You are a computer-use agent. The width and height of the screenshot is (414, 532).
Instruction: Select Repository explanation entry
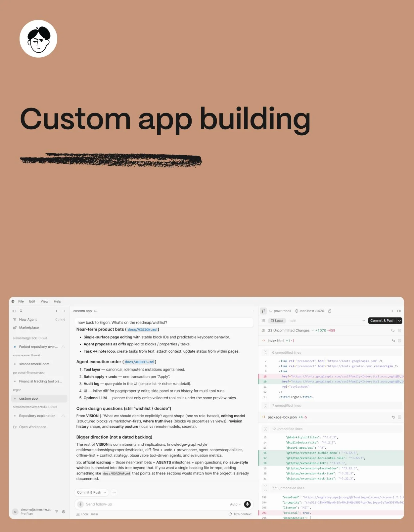pos(39,416)
